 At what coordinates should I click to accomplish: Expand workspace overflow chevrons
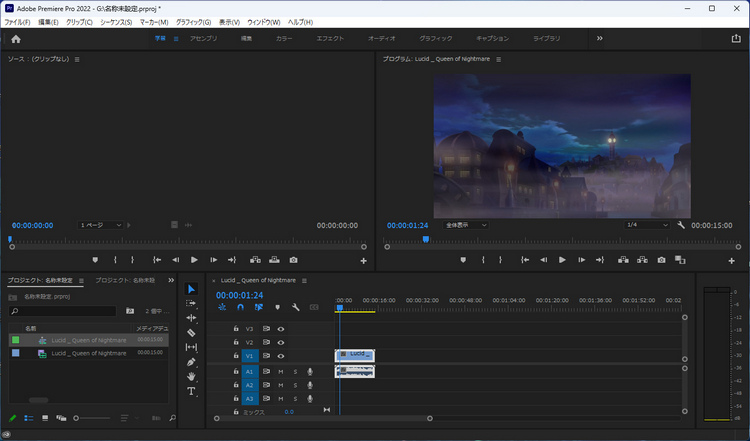pyautogui.click(x=599, y=38)
